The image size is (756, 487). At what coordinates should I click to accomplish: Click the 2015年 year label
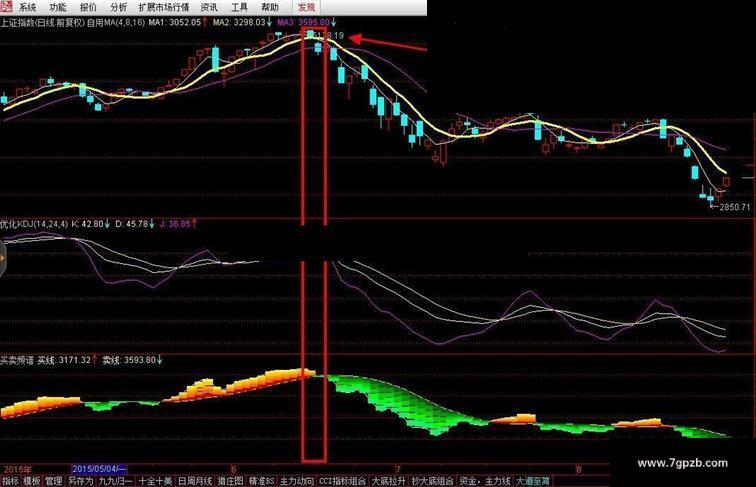(x=17, y=469)
